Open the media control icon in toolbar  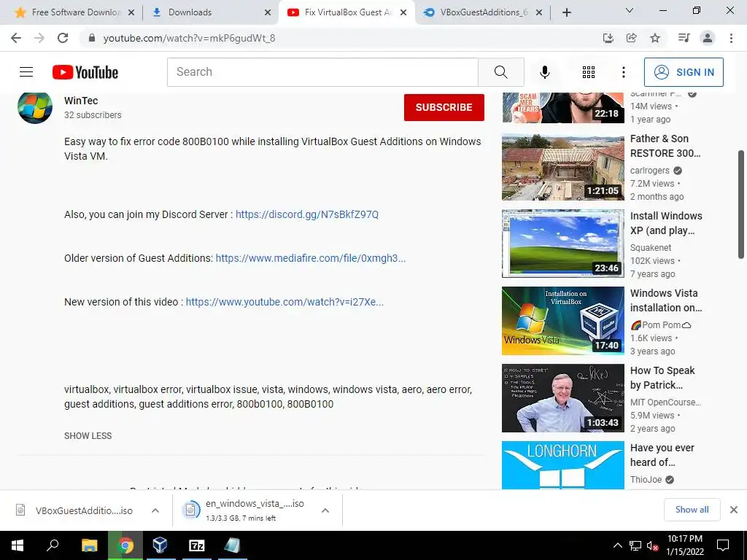tap(684, 38)
